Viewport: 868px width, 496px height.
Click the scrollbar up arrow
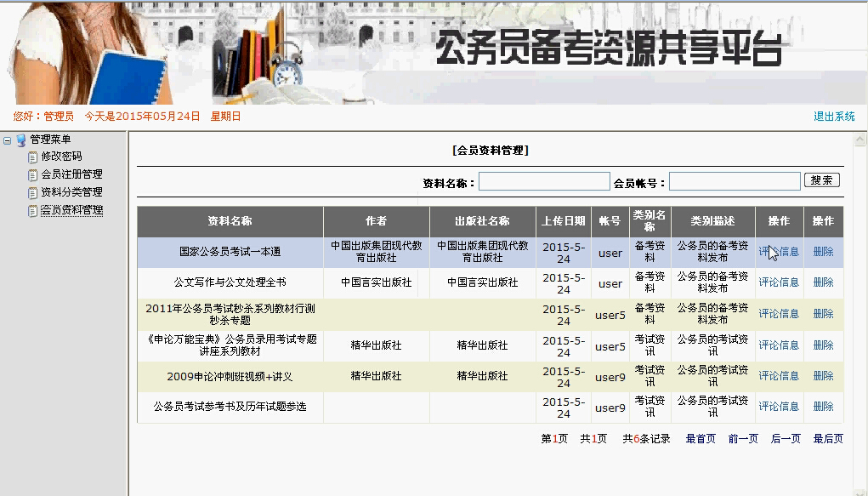click(x=859, y=140)
